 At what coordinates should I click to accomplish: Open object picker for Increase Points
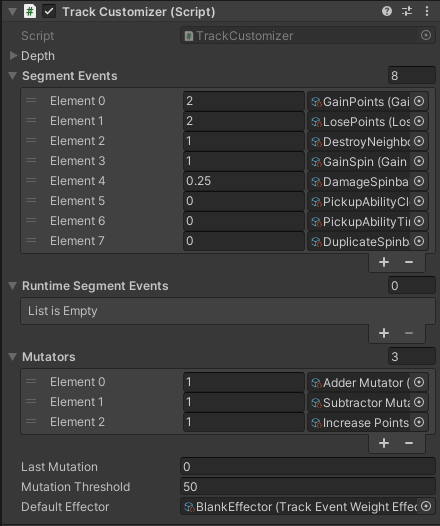click(x=419, y=422)
